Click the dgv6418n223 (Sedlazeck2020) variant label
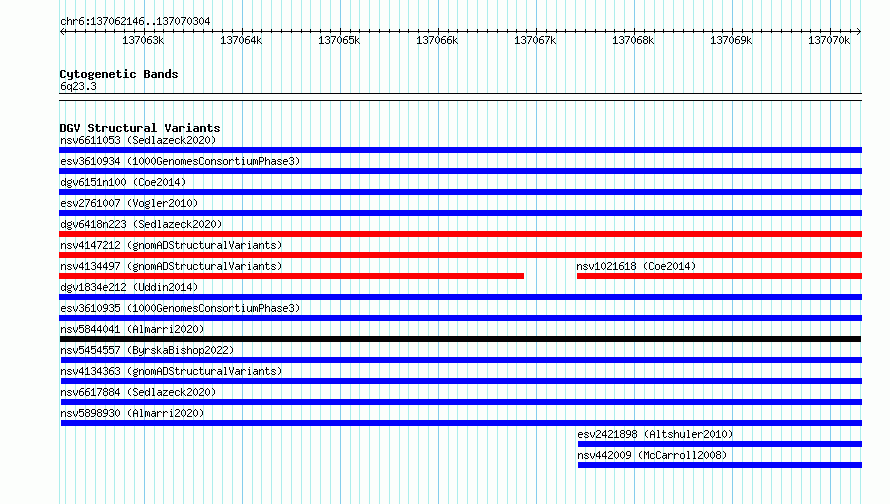Screen dimensions: 890x504 click(141, 224)
